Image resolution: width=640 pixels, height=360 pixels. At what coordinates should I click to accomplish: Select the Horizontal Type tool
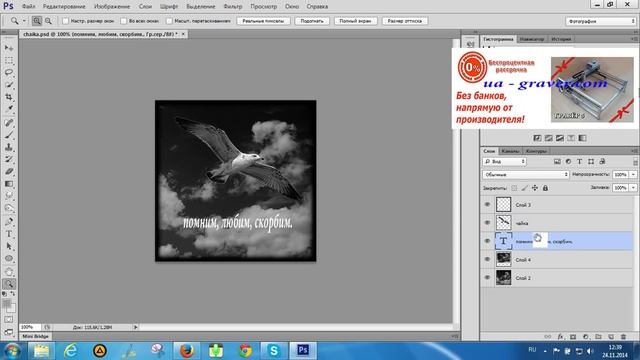[9, 234]
